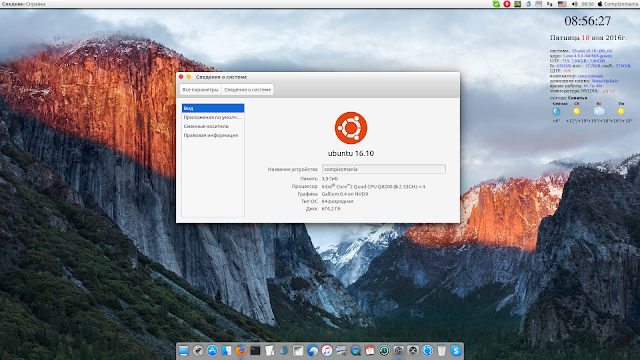Click the Gallium 0.4 on NVD9 graphics text
640x360 pixels.
point(345,194)
